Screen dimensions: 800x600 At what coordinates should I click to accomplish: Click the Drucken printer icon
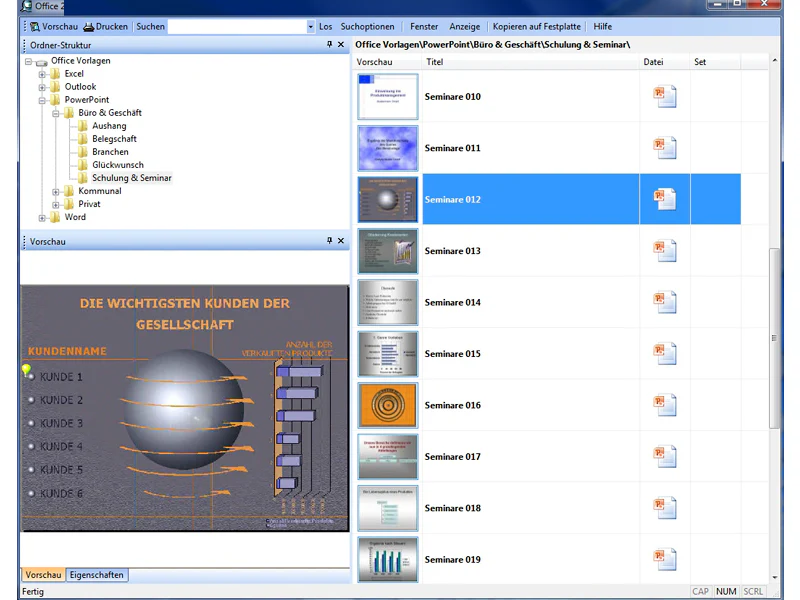tap(89, 27)
